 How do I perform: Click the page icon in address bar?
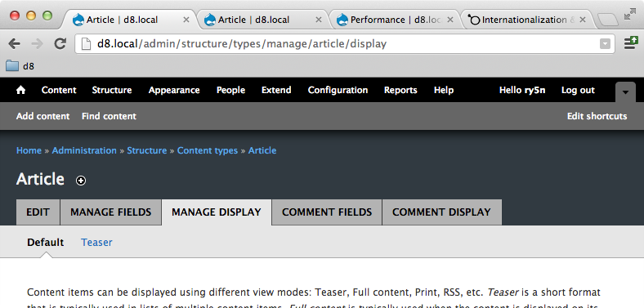point(86,43)
